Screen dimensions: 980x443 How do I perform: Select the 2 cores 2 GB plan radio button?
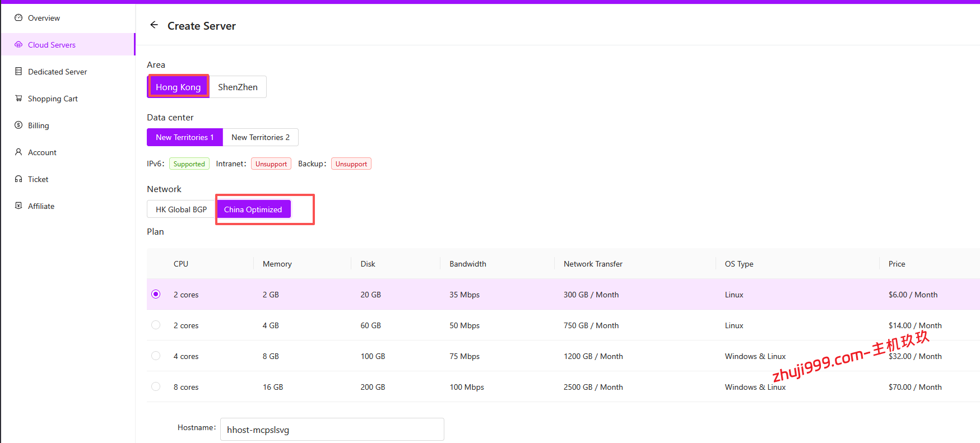point(156,294)
